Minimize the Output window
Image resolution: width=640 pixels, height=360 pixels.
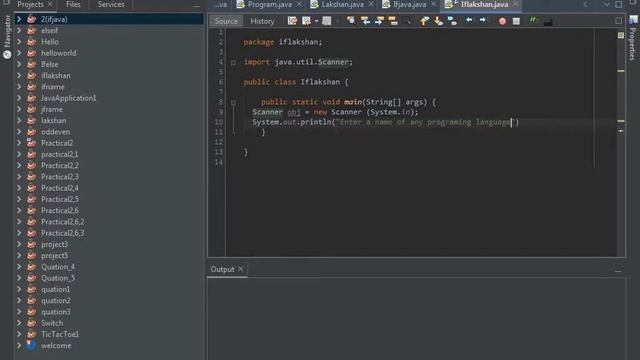618,271
